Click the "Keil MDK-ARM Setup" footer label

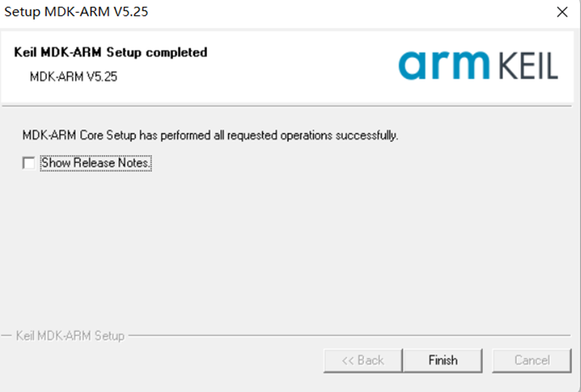tap(70, 335)
